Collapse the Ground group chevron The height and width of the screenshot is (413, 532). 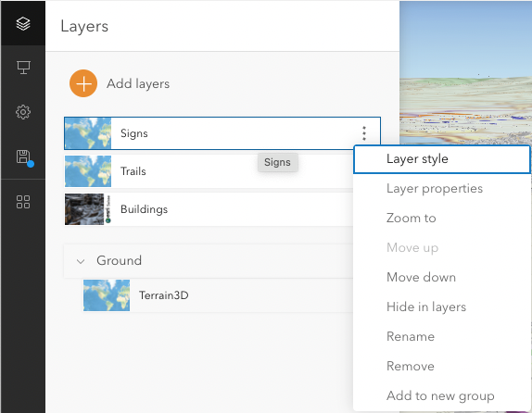(x=81, y=261)
